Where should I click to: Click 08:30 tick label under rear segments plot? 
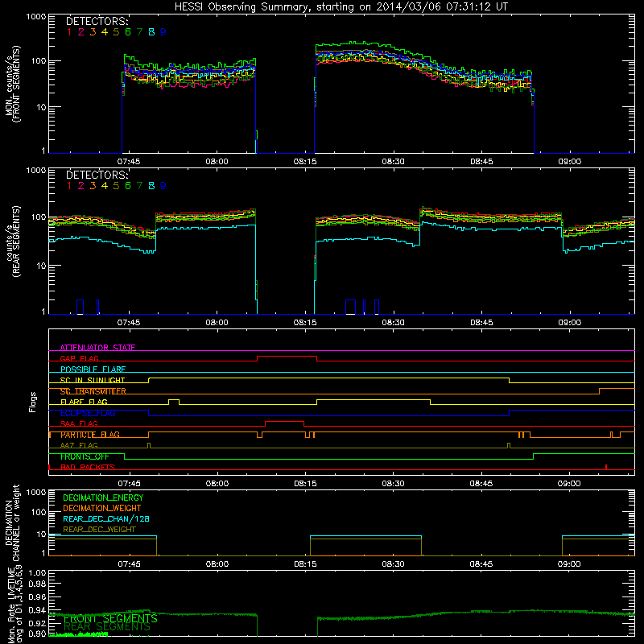point(393,323)
